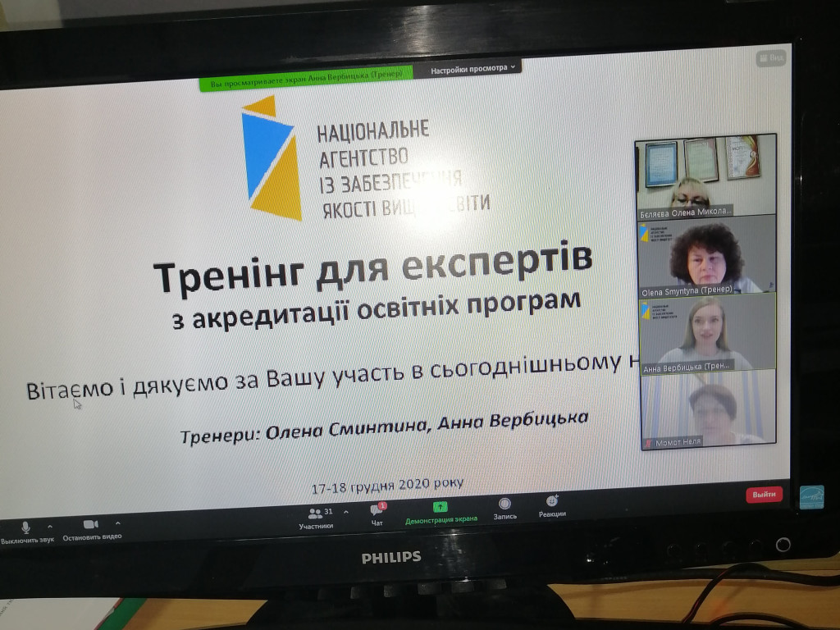The height and width of the screenshot is (630, 840).
Task: Click green screen-sharing notice for Анна Вербицька
Action: click(x=306, y=78)
